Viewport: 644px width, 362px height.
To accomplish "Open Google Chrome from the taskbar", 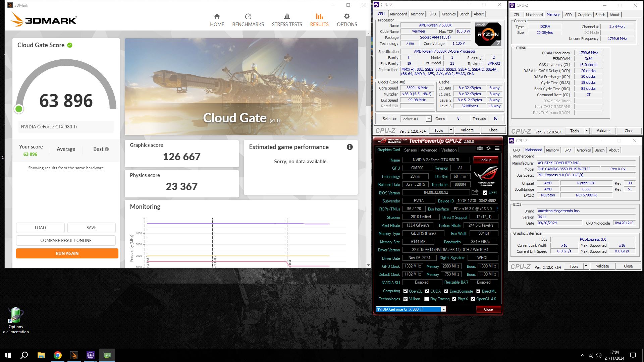I will click(58, 355).
